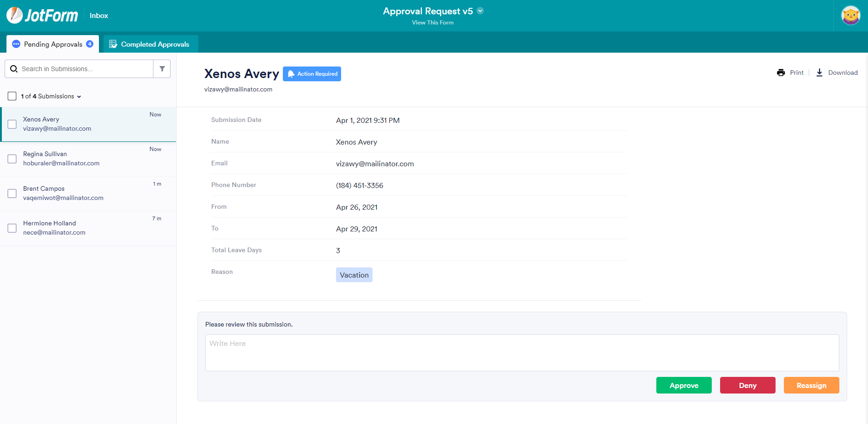Open the View This Form link
The width and height of the screenshot is (868, 424).
(x=433, y=23)
